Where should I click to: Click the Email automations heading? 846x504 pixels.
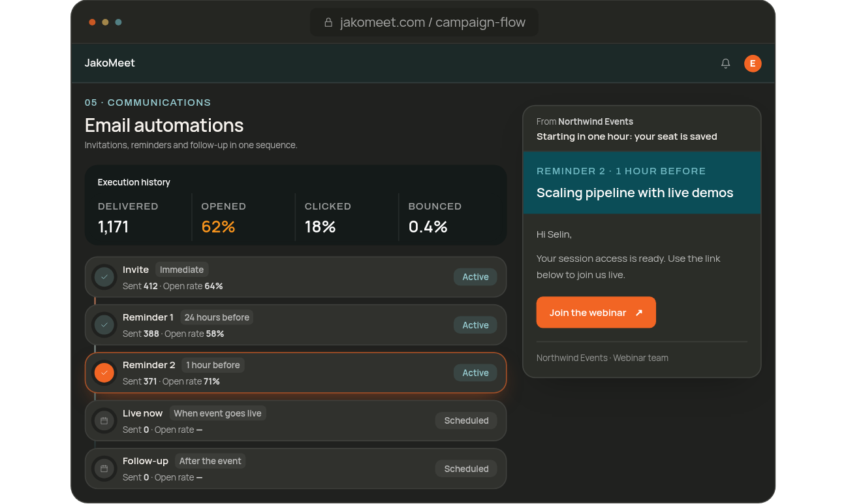tap(164, 125)
